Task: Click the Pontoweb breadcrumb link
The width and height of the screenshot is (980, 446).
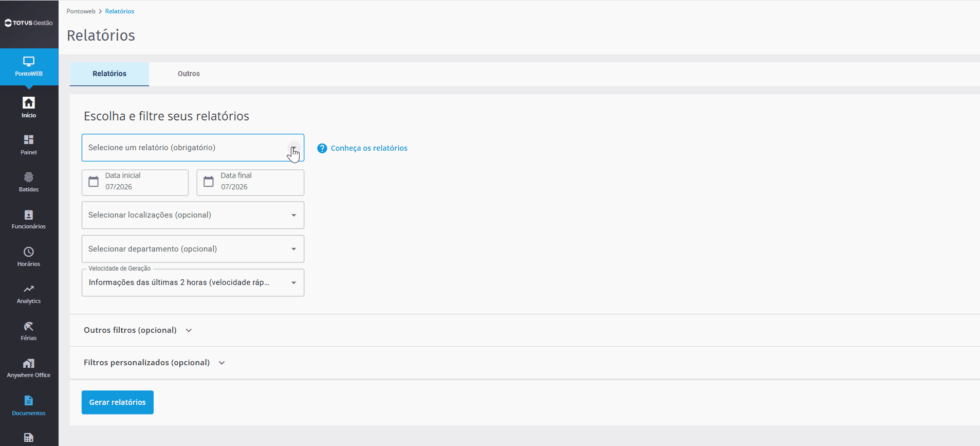Action: [81, 11]
